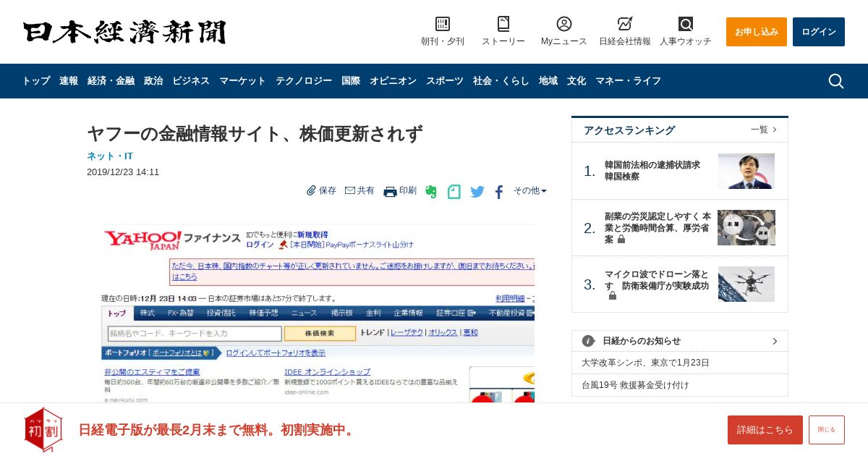Open the マーケット section
The height and width of the screenshot is (456, 868).
242,81
